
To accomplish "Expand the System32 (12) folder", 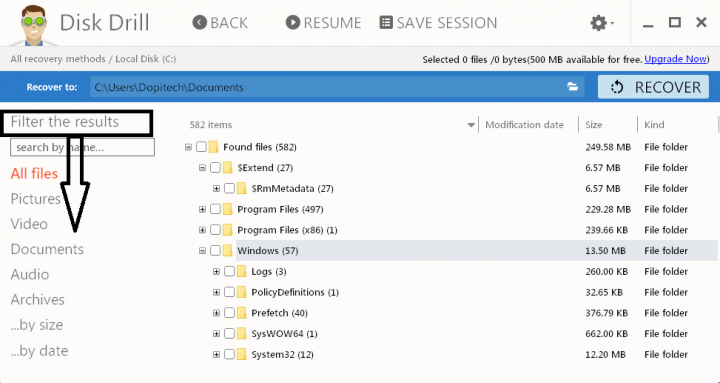I will point(216,355).
